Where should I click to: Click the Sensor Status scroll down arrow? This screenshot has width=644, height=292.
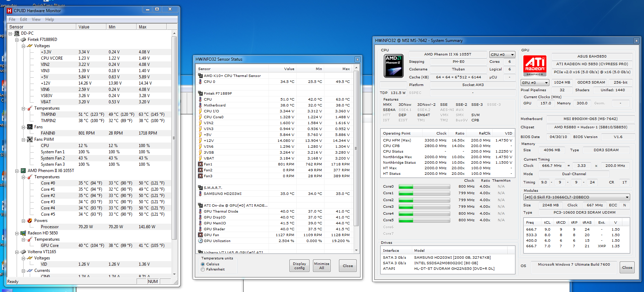click(x=356, y=250)
